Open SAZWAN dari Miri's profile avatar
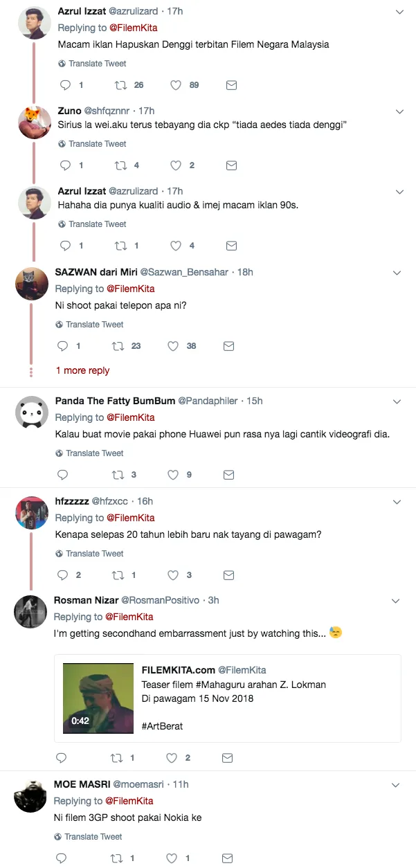The width and height of the screenshot is (416, 868). 32,283
